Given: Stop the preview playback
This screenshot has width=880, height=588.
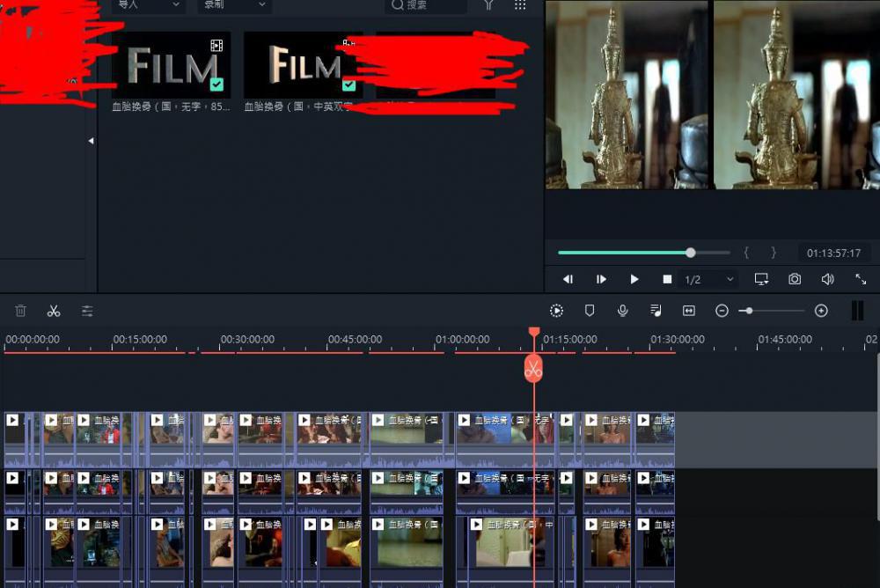Looking at the screenshot, I should click(667, 279).
